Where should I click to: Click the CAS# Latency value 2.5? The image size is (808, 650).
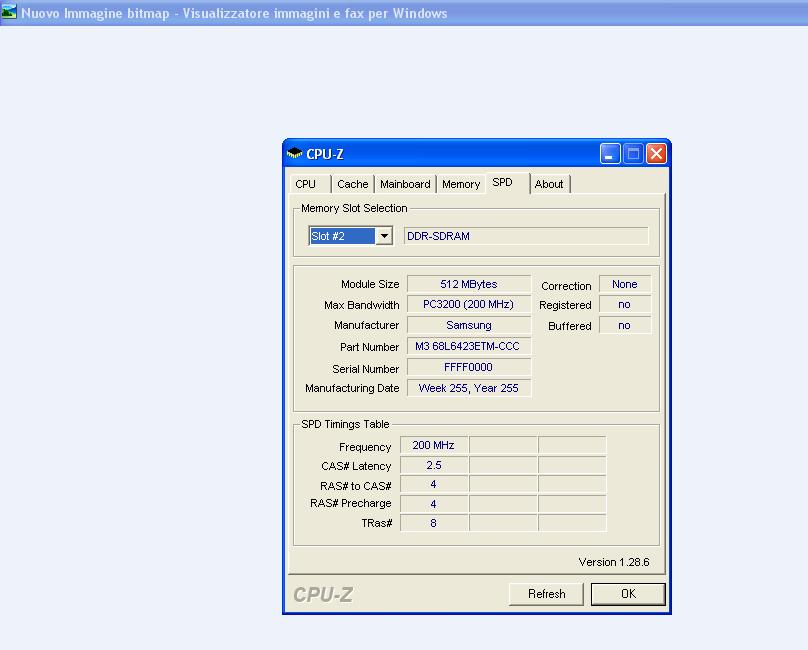click(433, 465)
